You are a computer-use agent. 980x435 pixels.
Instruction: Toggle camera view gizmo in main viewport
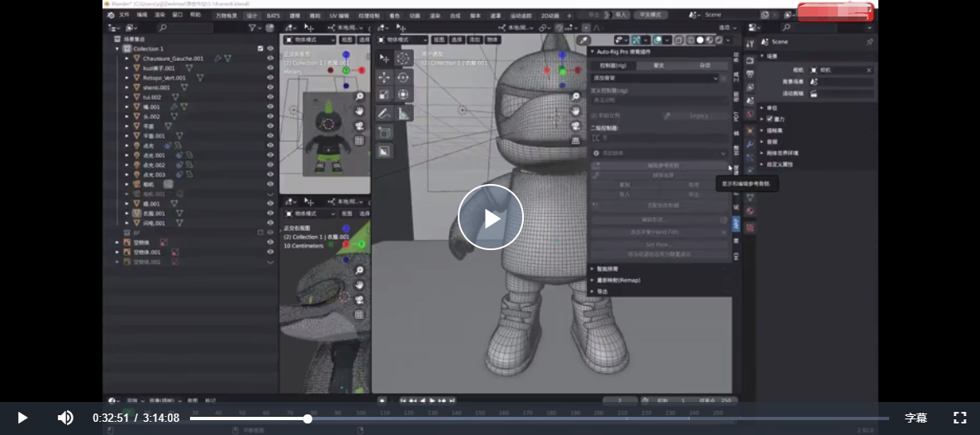tap(576, 125)
